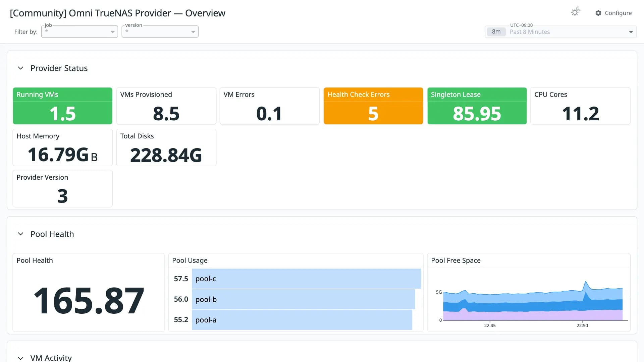This screenshot has width=644, height=362.
Task: Toggle the dark/light theme icon
Action: click(576, 12)
